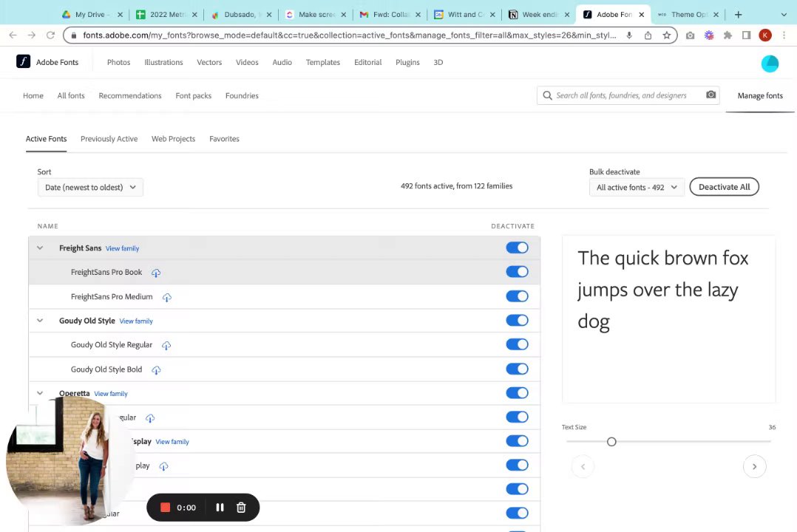Image resolution: width=797 pixels, height=532 pixels.
Task: Switch to the Favorites tab
Action: (x=224, y=139)
